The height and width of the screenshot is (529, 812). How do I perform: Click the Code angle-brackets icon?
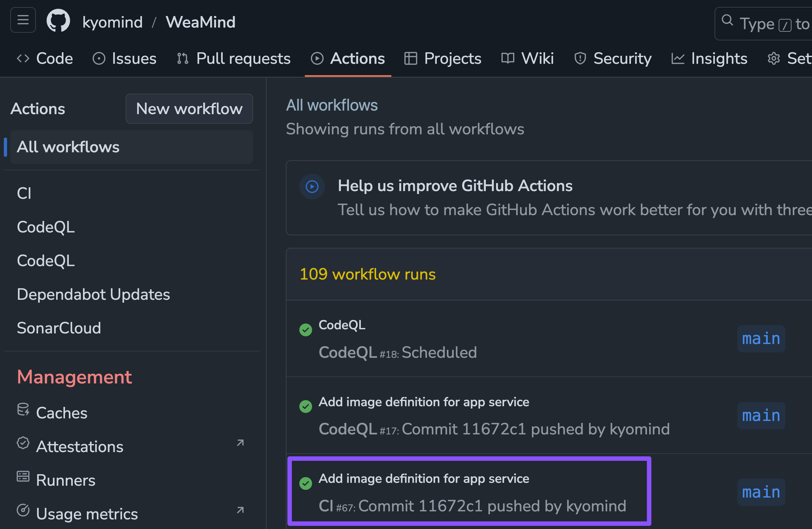pos(23,58)
